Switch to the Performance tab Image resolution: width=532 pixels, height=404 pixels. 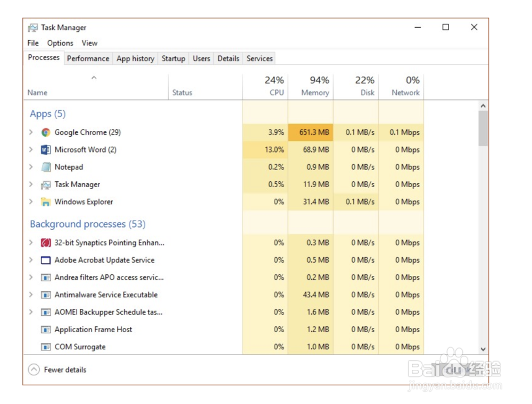88,58
